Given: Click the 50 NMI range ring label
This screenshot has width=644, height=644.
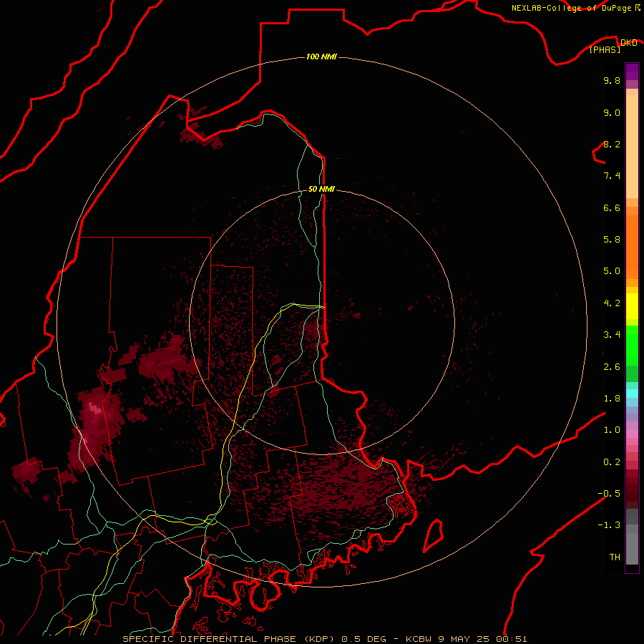Looking at the screenshot, I should (321, 189).
